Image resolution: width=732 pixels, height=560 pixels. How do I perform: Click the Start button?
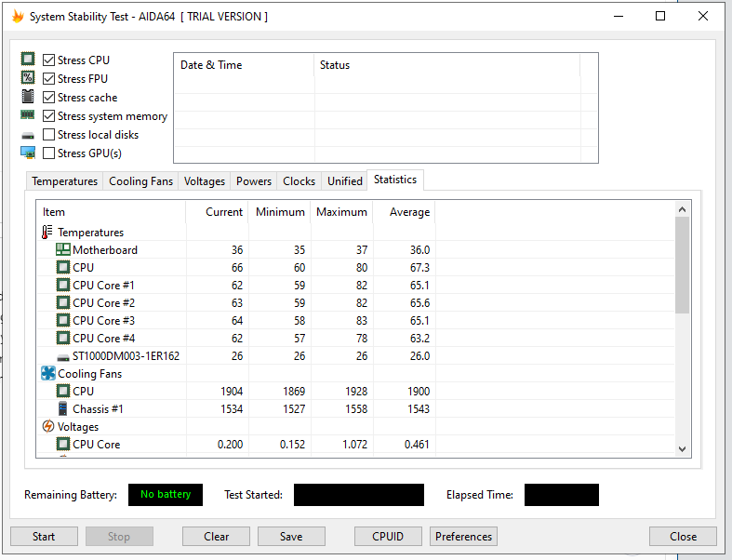pyautogui.click(x=44, y=536)
